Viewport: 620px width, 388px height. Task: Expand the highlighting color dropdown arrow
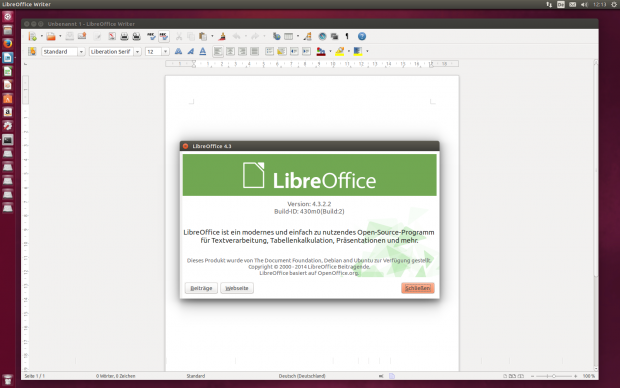pos(349,51)
